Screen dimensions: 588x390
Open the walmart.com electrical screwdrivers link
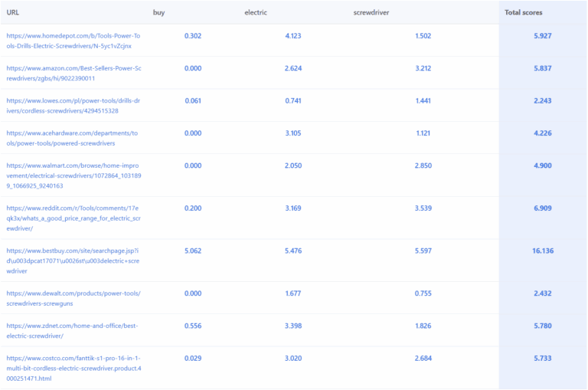(x=73, y=175)
